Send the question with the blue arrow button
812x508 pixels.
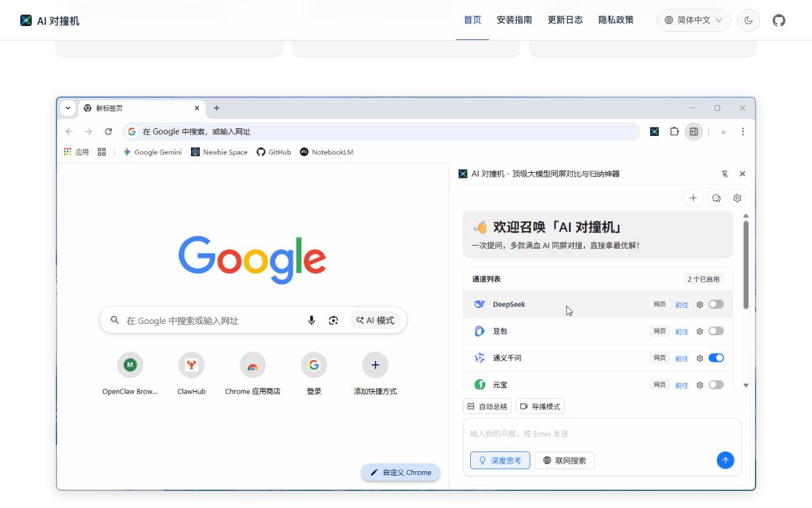(x=725, y=460)
